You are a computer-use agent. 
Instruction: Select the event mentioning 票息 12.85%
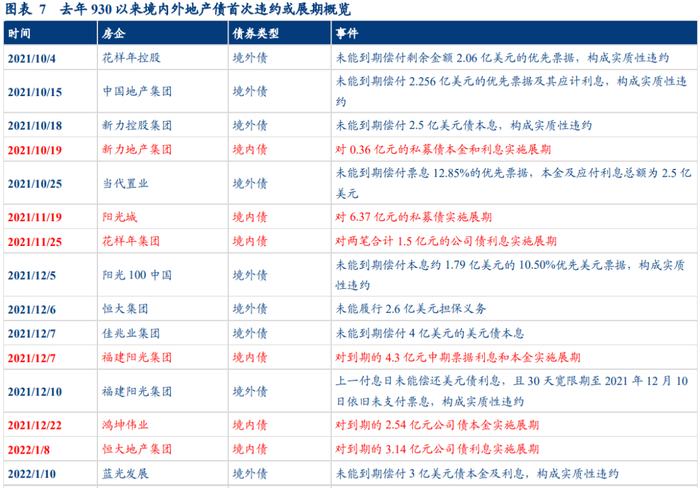tap(513, 183)
